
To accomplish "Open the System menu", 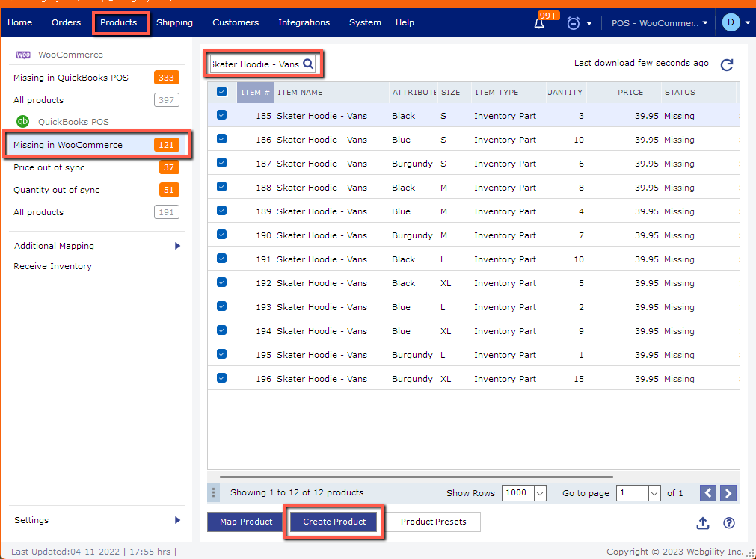I will [x=365, y=22].
